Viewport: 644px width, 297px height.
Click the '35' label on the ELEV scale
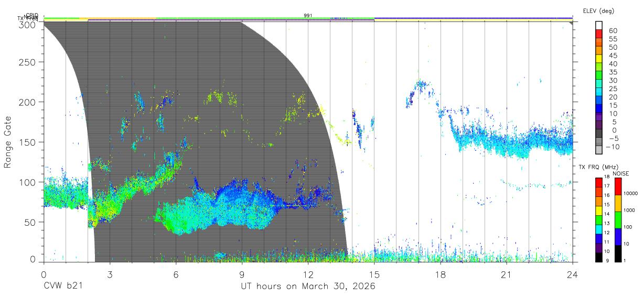coord(612,72)
